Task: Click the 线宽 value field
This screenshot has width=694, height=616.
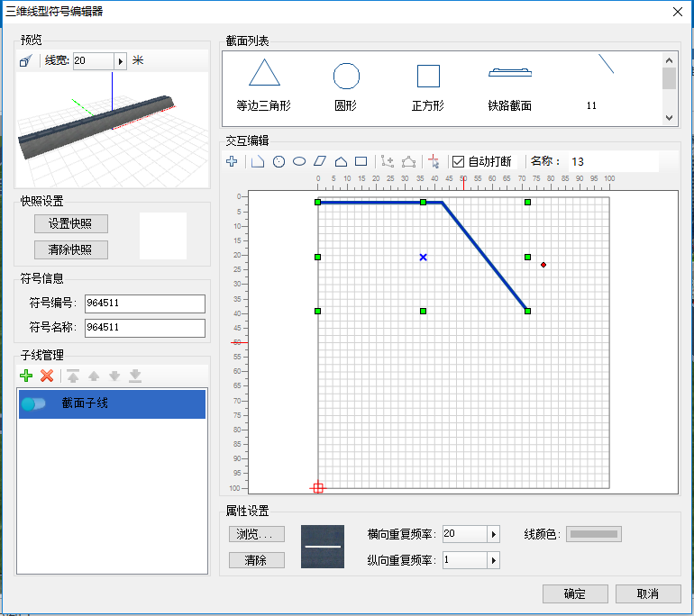Action: (94, 61)
